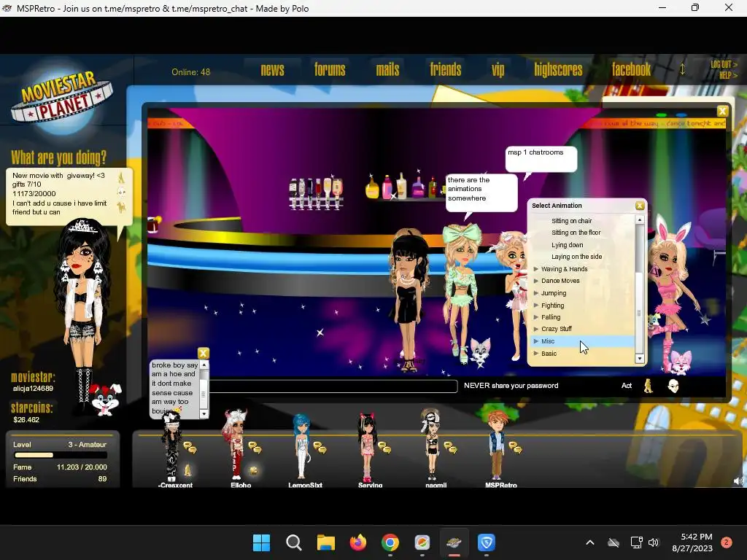Open the facebook link in top bar
747x560 pixels.
pos(631,70)
